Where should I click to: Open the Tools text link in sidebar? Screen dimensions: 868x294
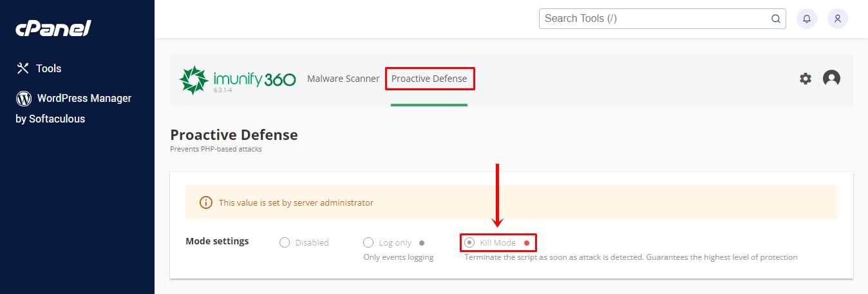[49, 68]
